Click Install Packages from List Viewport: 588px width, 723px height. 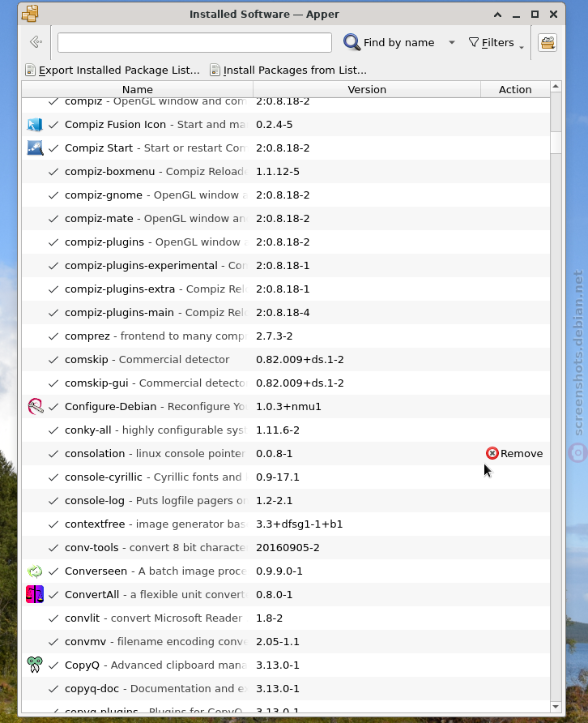pyautogui.click(x=288, y=70)
